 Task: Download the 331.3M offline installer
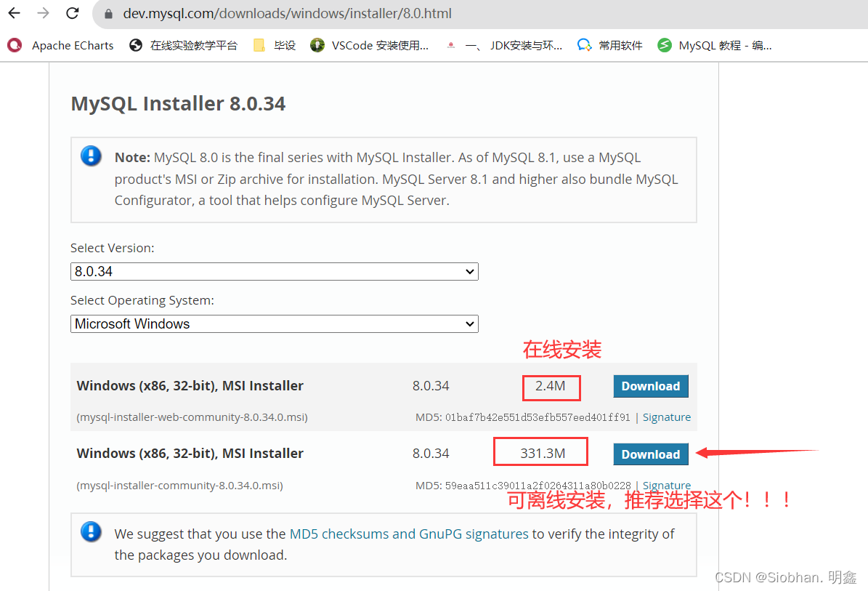click(x=650, y=454)
